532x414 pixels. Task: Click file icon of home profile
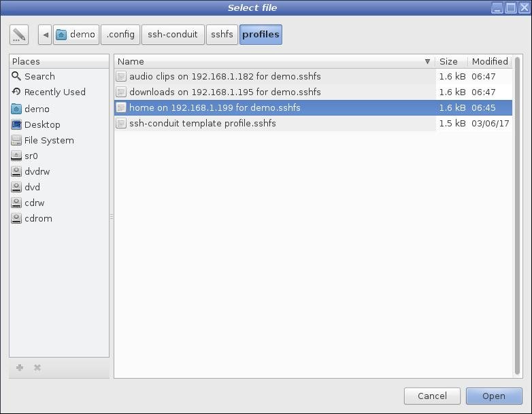121,107
